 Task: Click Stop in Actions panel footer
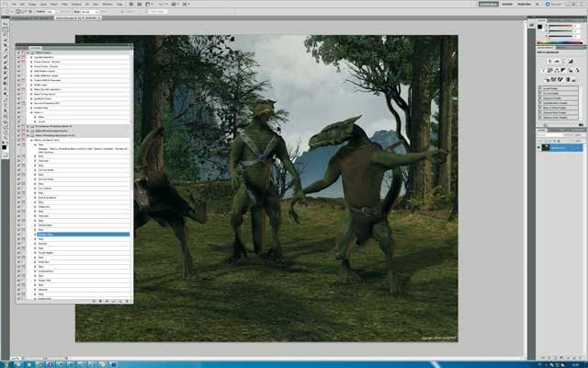94,301
